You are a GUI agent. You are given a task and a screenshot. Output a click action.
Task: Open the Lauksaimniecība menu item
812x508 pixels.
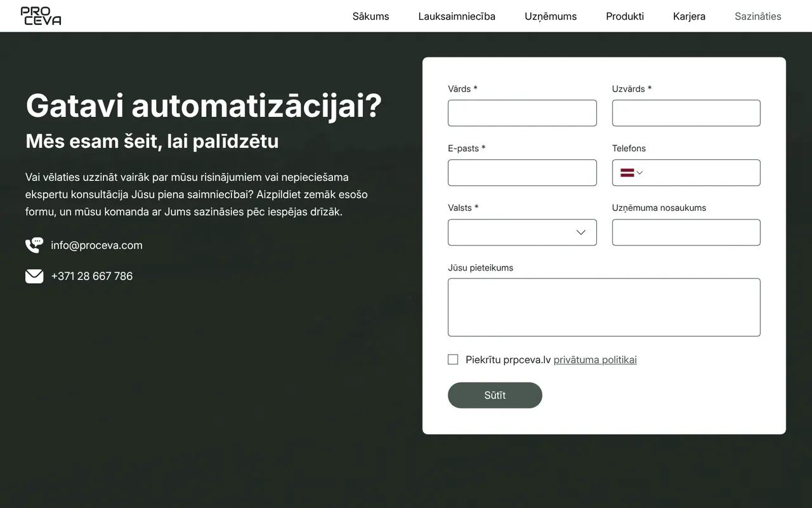(457, 17)
